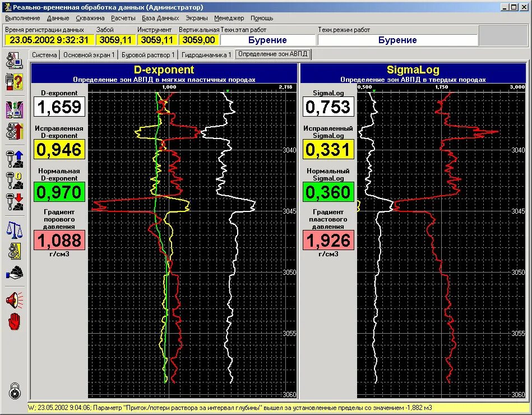Screen dimensions: 532x415
Task: Click the SigmaLog value 0,753
Action: pos(328,107)
